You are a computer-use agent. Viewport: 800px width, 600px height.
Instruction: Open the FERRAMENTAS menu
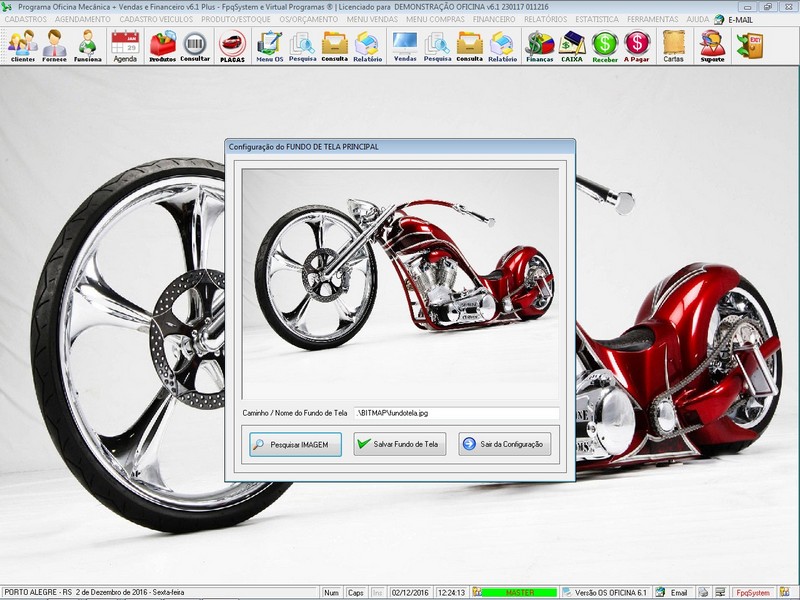(x=653, y=19)
